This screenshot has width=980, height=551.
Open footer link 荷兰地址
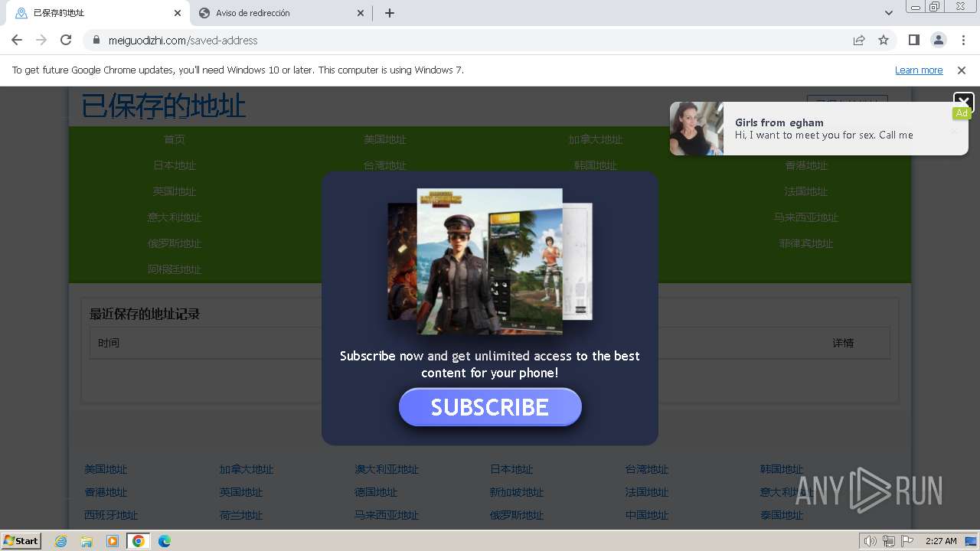[241, 515]
